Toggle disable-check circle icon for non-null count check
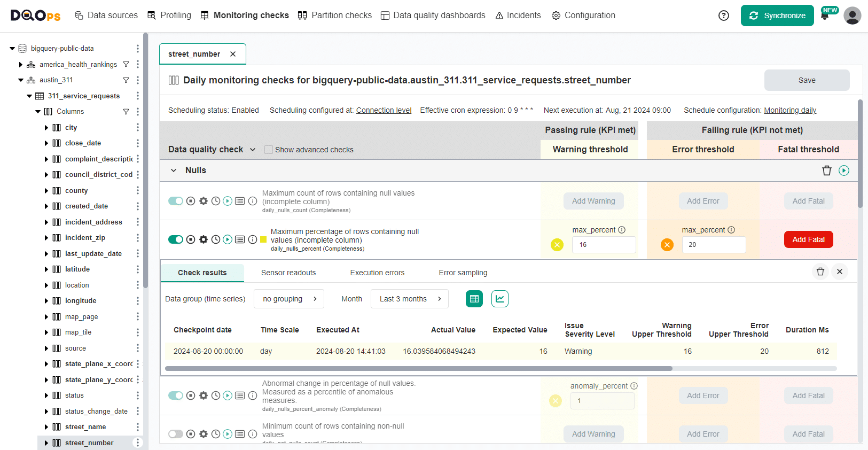 point(191,434)
